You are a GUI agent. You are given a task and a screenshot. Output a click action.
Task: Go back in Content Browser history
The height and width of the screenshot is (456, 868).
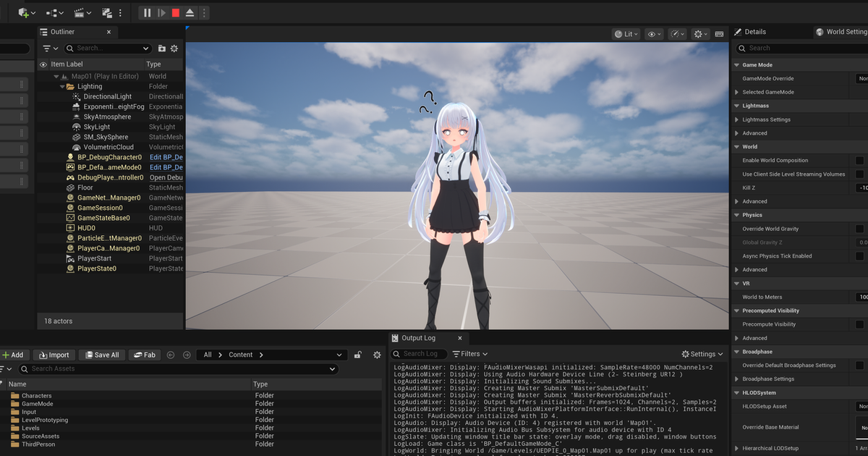[x=171, y=355]
